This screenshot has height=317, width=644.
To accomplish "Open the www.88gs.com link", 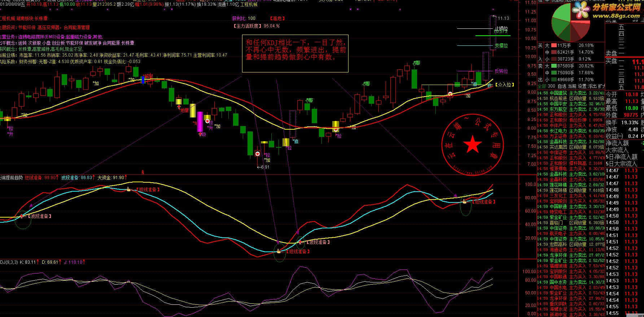I will 617,16.
